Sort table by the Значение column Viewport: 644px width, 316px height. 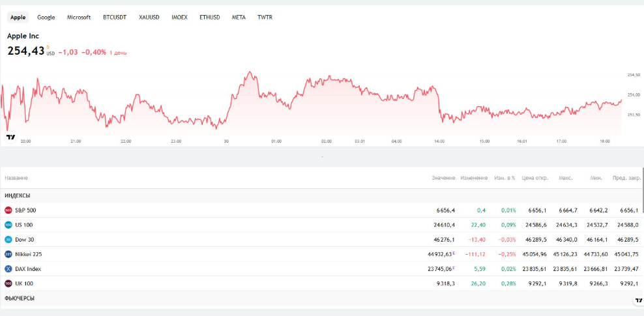[x=443, y=178]
